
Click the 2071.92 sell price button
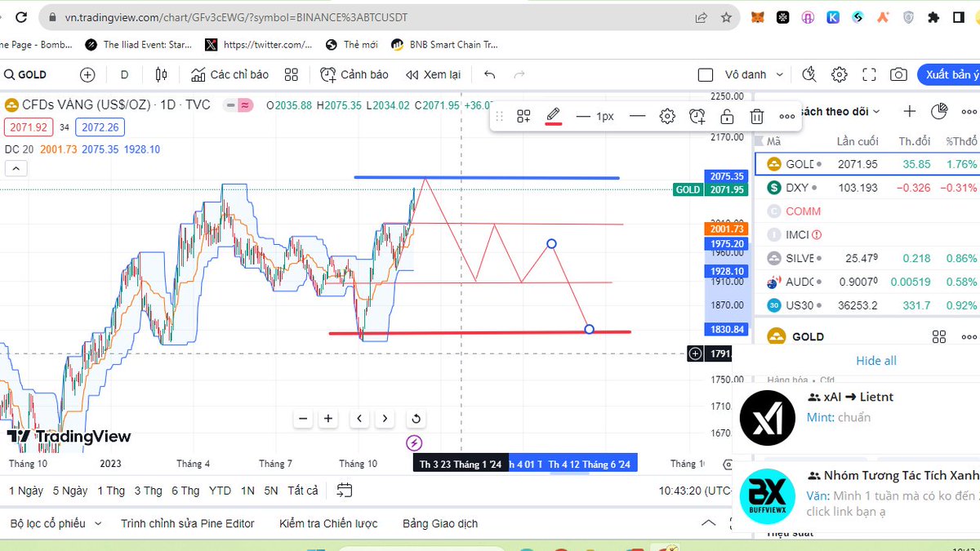(x=28, y=127)
